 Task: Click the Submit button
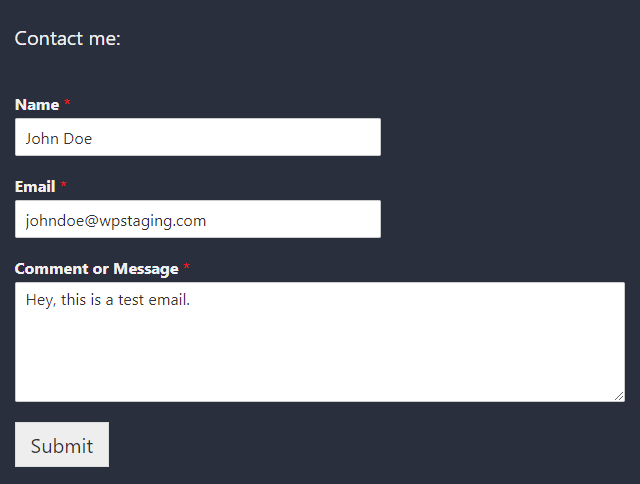pos(62,444)
